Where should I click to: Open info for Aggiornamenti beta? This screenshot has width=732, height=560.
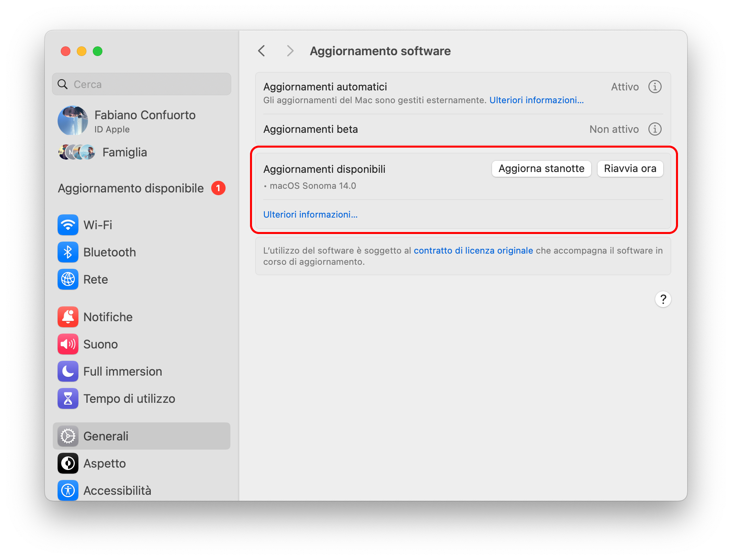point(655,129)
